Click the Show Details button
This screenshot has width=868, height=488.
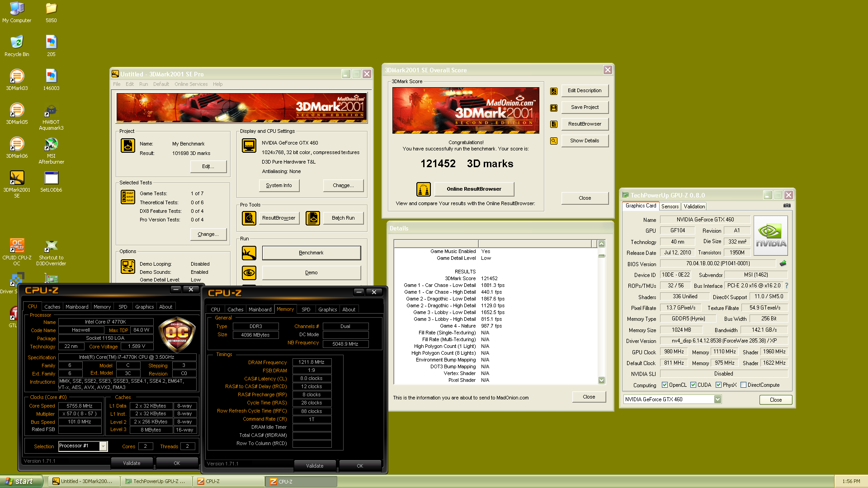click(x=585, y=141)
